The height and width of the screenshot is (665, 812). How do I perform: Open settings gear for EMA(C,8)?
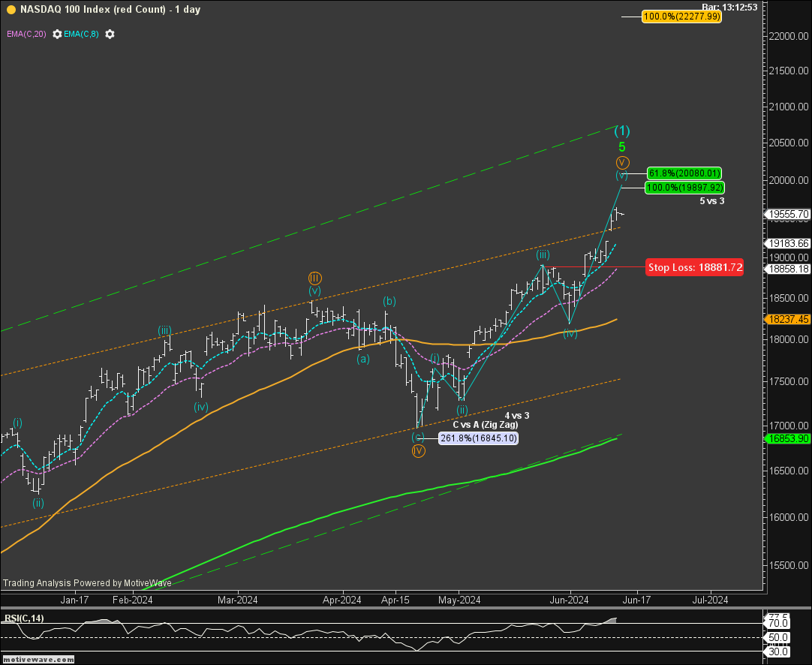(x=110, y=35)
